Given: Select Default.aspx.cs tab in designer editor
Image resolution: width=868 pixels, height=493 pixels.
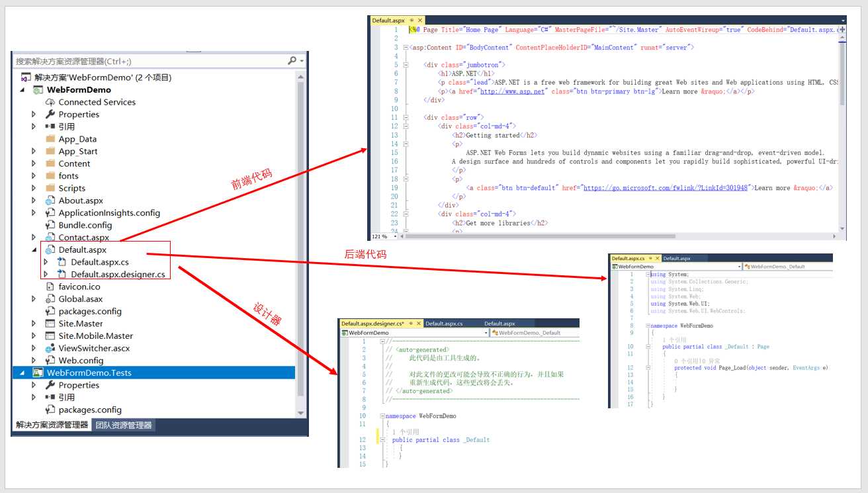Looking at the screenshot, I should tap(443, 324).
